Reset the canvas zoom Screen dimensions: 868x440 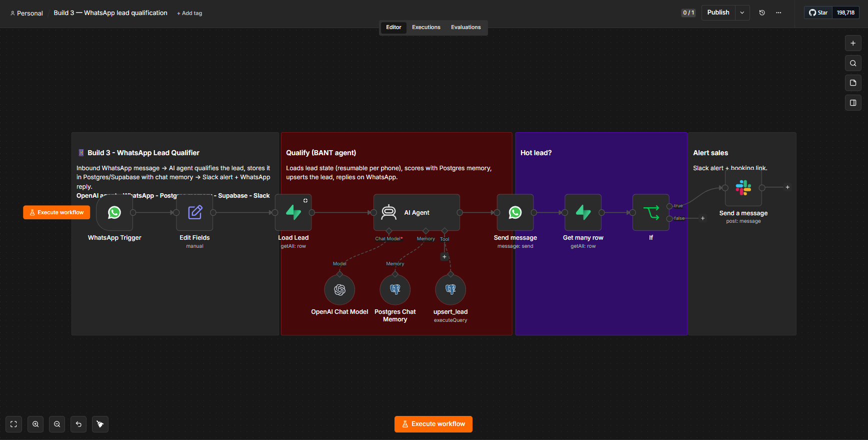pyautogui.click(x=78, y=424)
